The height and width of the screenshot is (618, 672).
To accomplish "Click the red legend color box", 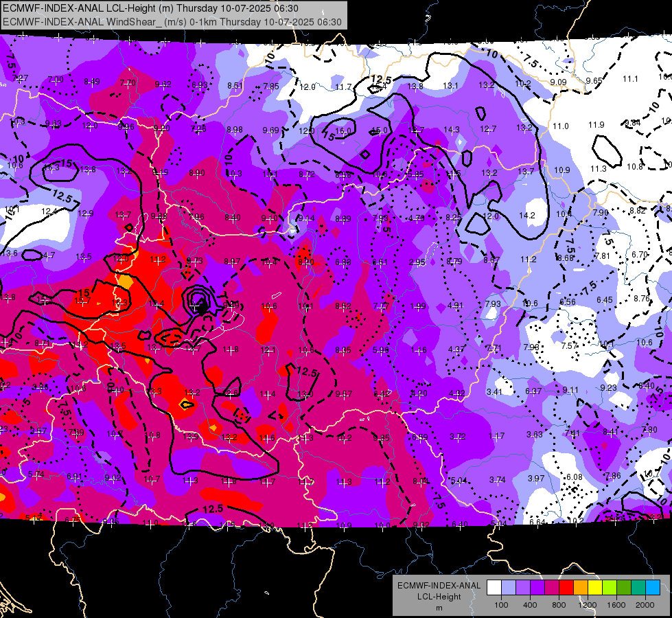I will pos(566,588).
